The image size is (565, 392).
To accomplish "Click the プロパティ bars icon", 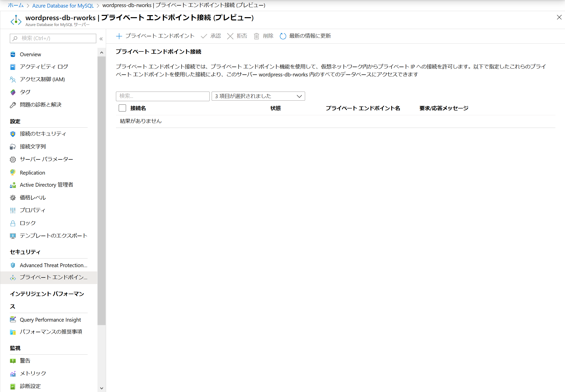I will (x=13, y=210).
